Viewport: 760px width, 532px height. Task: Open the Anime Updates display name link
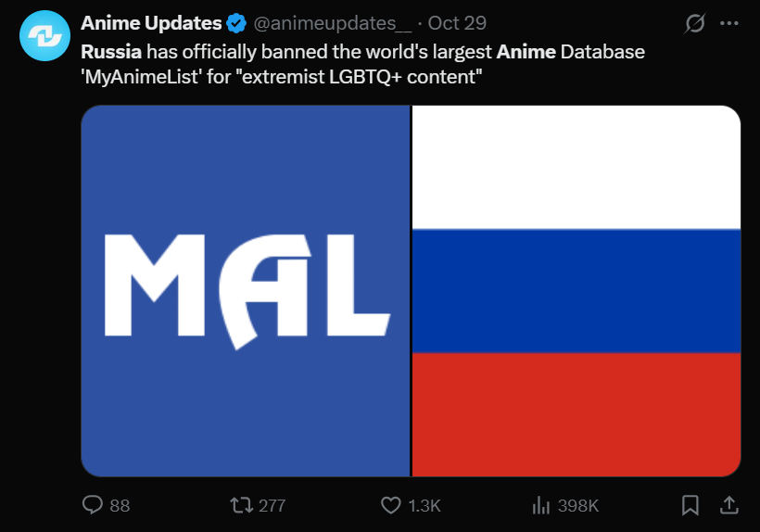point(151,23)
